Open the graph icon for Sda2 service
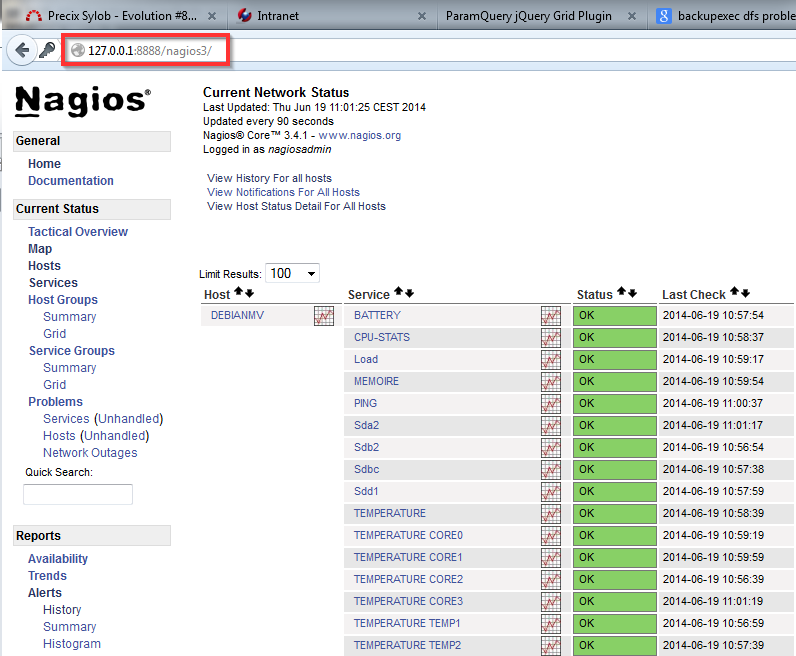The image size is (796, 656). click(x=551, y=425)
